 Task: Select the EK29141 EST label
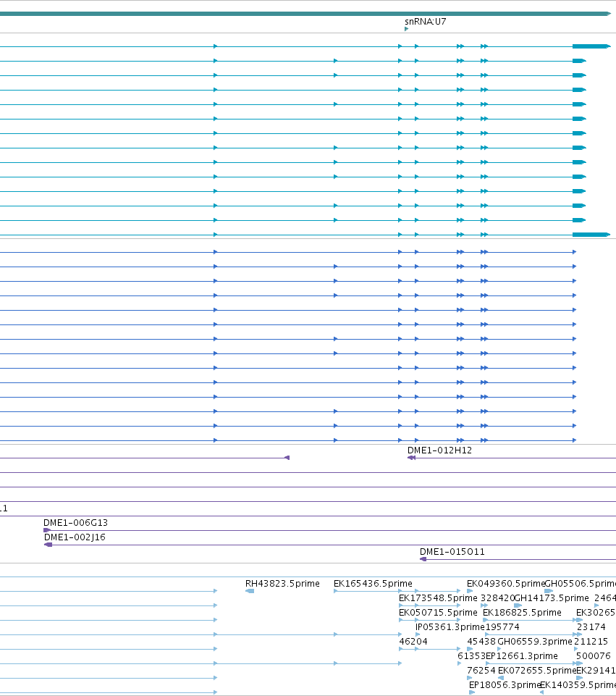coord(596,670)
